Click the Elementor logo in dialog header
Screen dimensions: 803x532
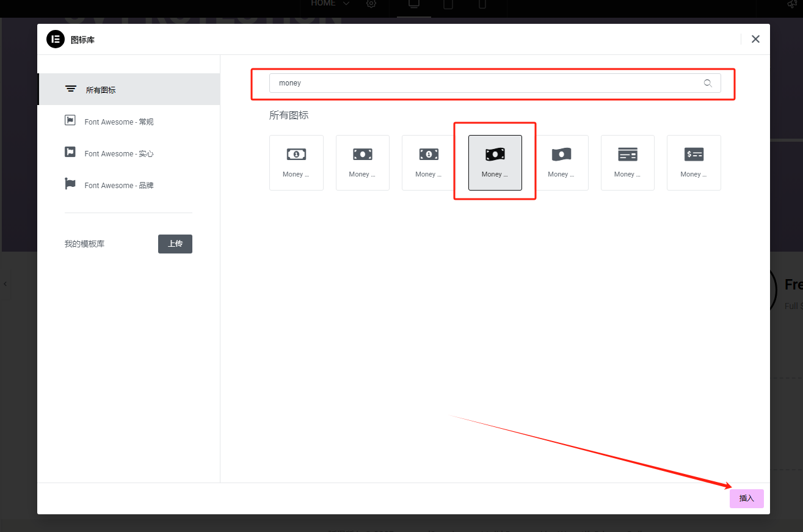[x=56, y=39]
